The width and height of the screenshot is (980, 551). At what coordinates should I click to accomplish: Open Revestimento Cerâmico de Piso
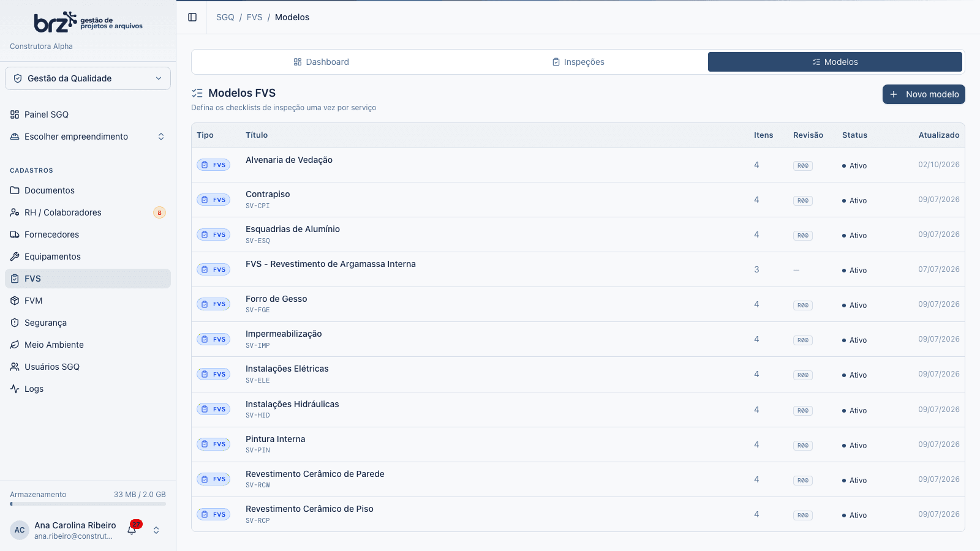click(x=578, y=514)
